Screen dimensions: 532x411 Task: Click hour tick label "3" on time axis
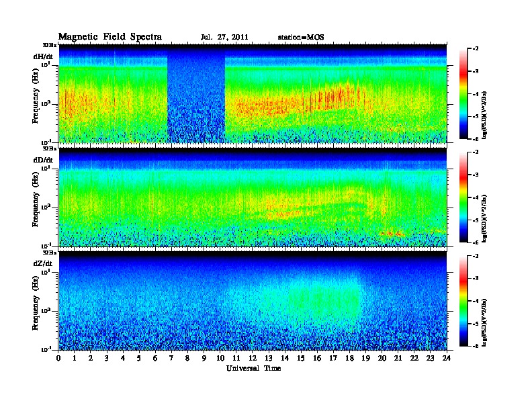tap(107, 358)
